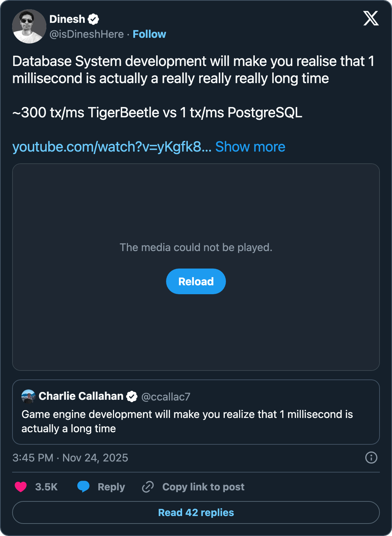Click Charlie Callahan's small avatar
Image resolution: width=392 pixels, height=536 pixels.
(29, 396)
